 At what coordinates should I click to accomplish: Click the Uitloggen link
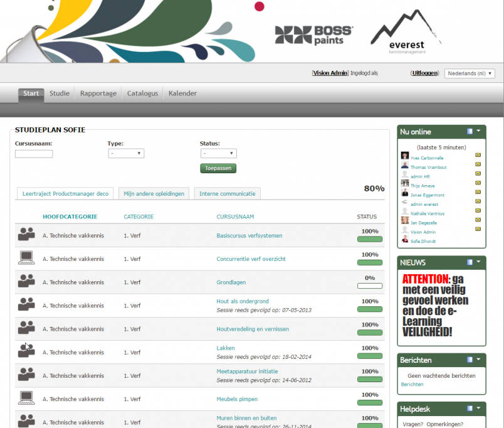pos(425,73)
